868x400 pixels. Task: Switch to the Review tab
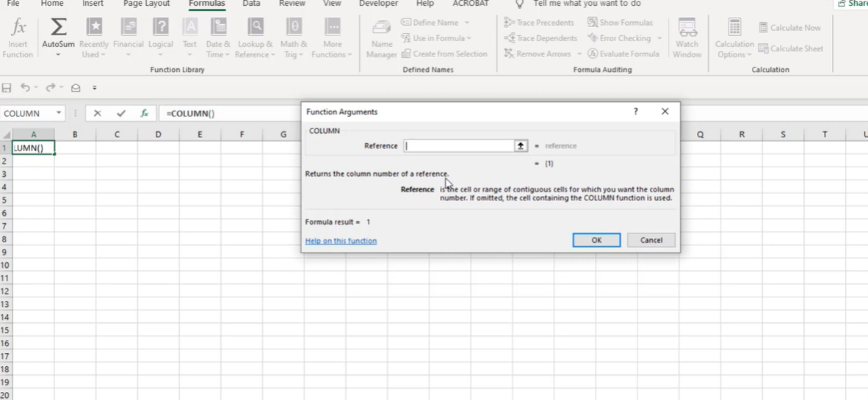pos(292,4)
